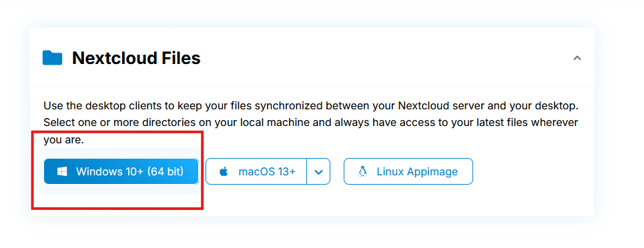The width and height of the screenshot is (644, 248).
Task: Download the macOS 13+ desktop client
Action: point(256,171)
